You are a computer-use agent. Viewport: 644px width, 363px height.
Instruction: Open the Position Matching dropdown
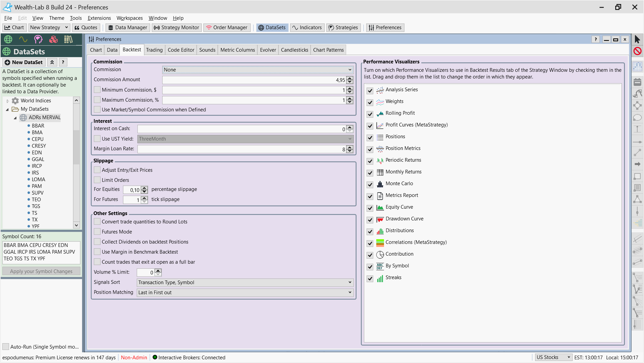click(x=245, y=293)
